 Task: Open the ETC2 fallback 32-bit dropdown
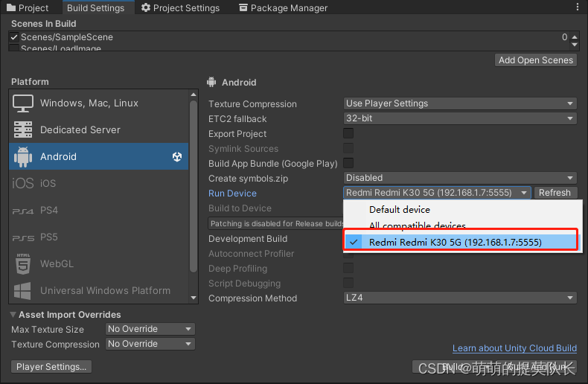[x=460, y=118]
